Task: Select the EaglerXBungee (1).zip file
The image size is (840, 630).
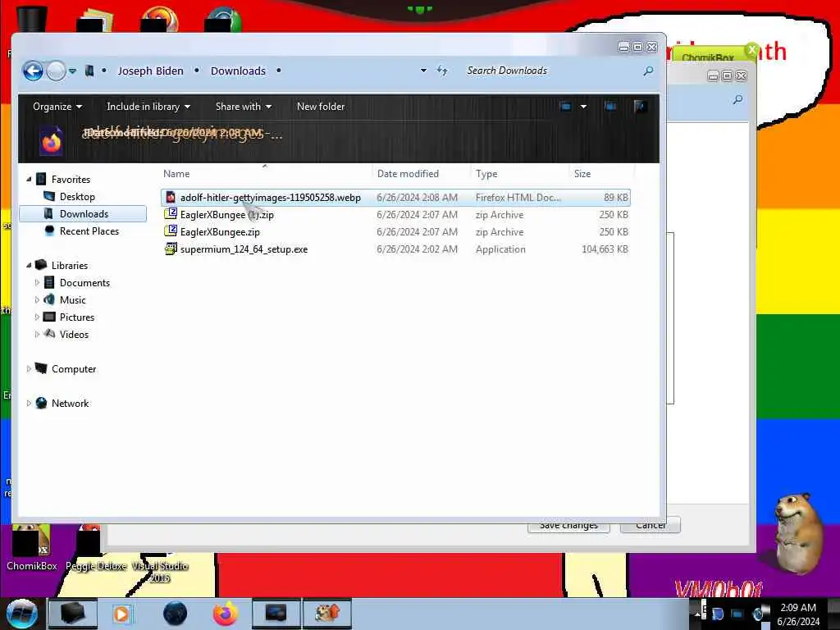Action: pyautogui.click(x=395, y=215)
